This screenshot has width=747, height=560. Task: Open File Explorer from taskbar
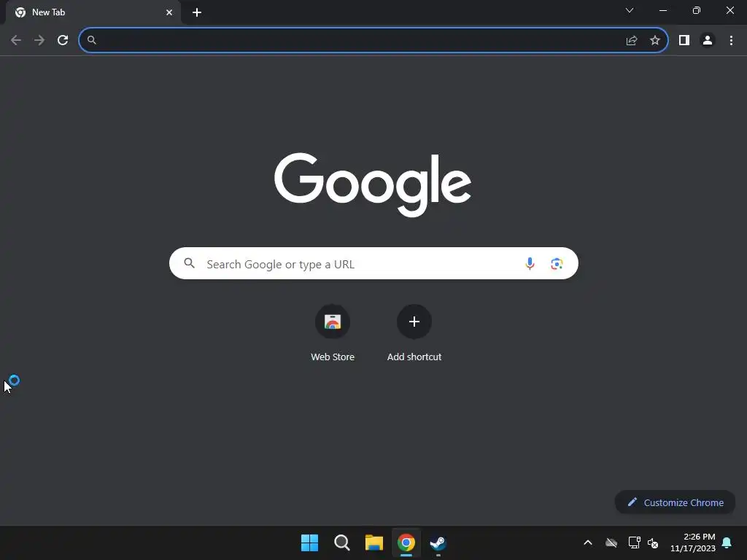click(374, 542)
